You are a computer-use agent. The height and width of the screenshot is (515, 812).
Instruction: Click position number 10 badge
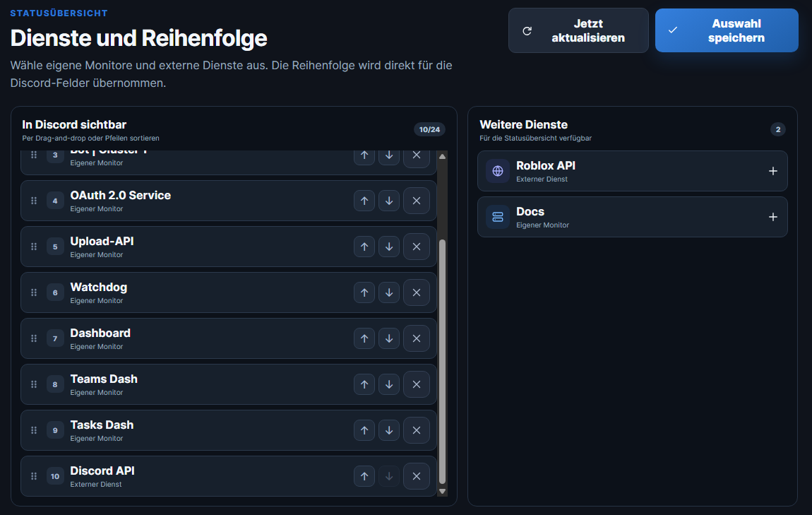tap(55, 477)
